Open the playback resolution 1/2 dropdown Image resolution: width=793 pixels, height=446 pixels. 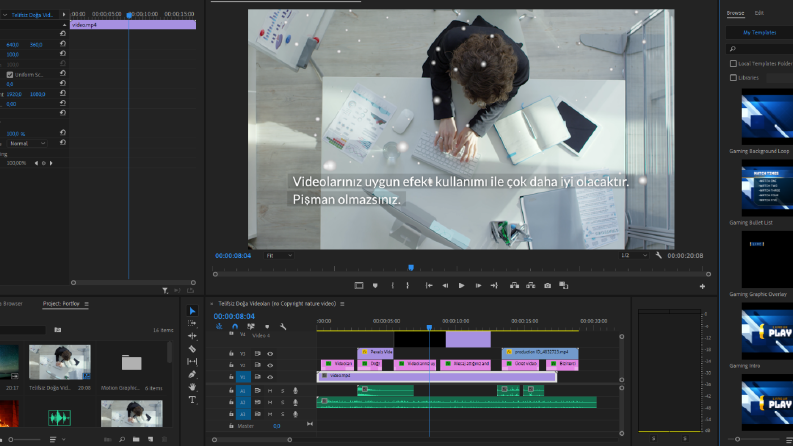[x=634, y=256]
